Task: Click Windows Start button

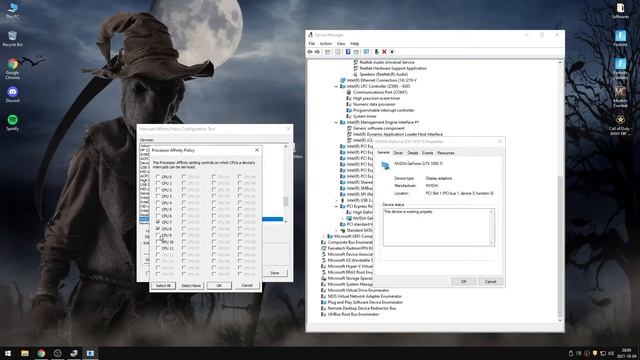Action: pos(8,353)
